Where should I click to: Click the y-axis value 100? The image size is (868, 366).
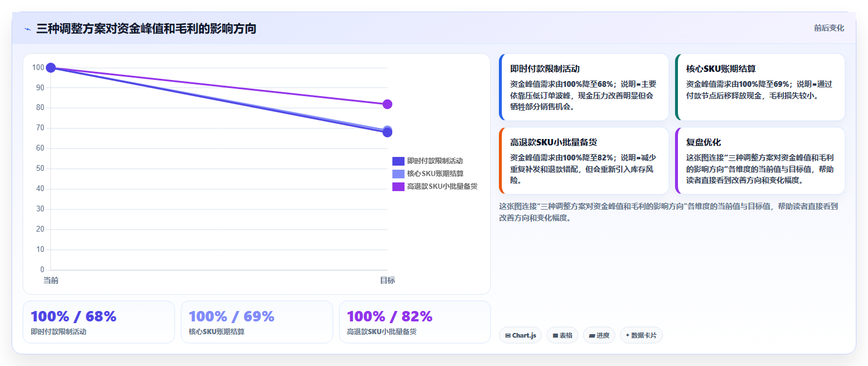tap(38, 68)
